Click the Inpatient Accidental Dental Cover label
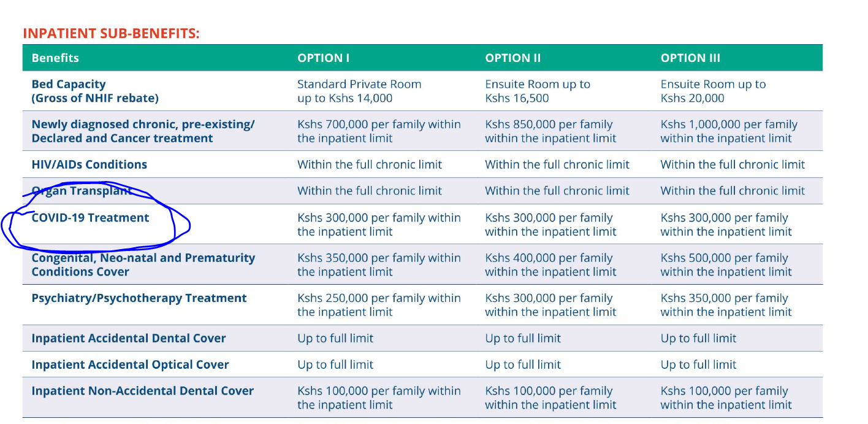Viewport: 868px width, 424px height. point(129,338)
